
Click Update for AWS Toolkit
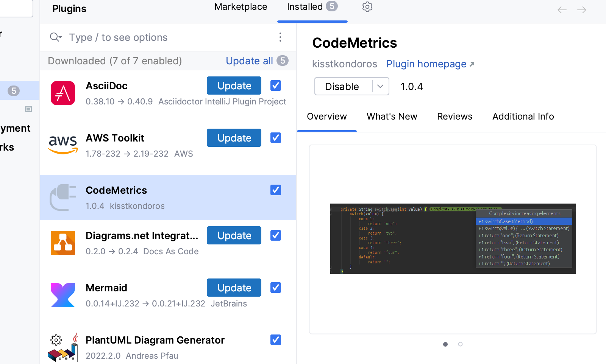pyautogui.click(x=234, y=138)
